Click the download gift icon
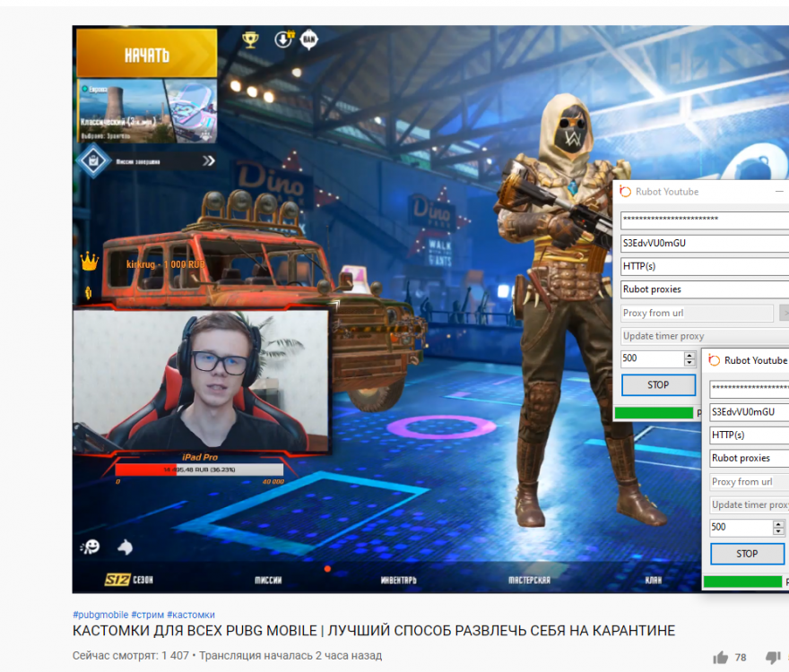The image size is (789, 672). 283,39
